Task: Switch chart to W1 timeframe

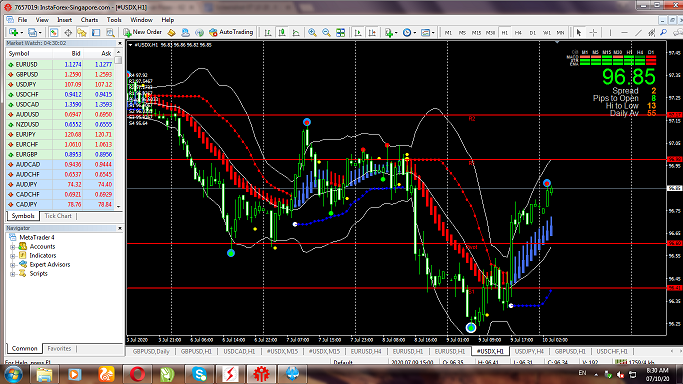Action: point(547,33)
